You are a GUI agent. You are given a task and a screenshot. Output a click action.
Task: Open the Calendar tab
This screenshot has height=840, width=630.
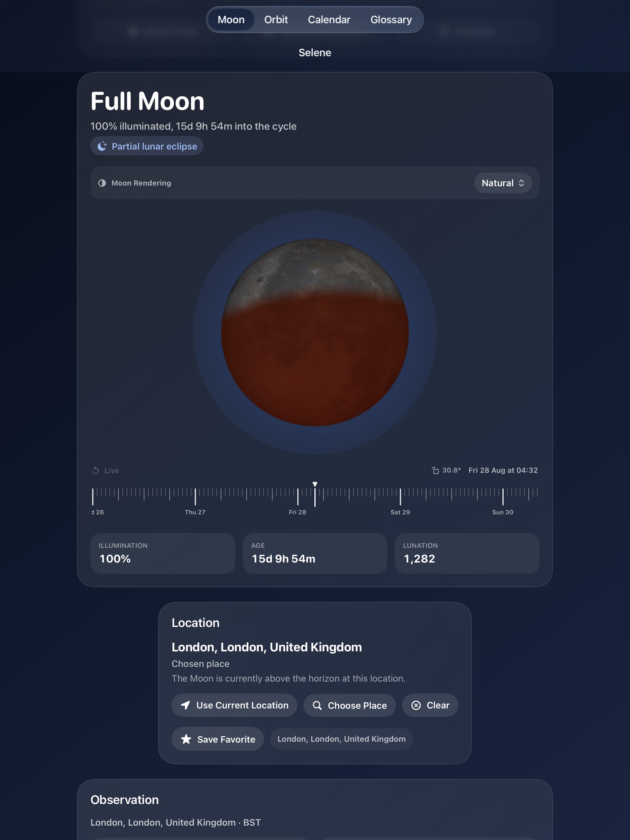(329, 20)
